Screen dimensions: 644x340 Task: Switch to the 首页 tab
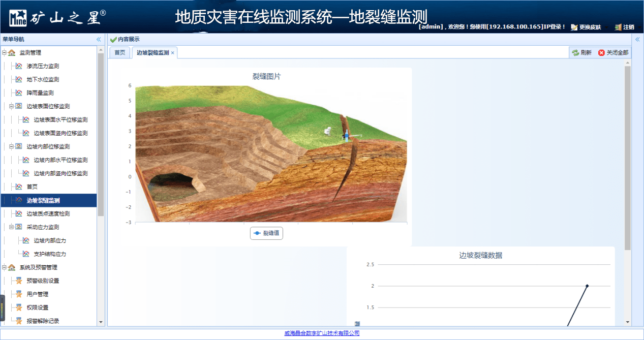[x=119, y=52]
